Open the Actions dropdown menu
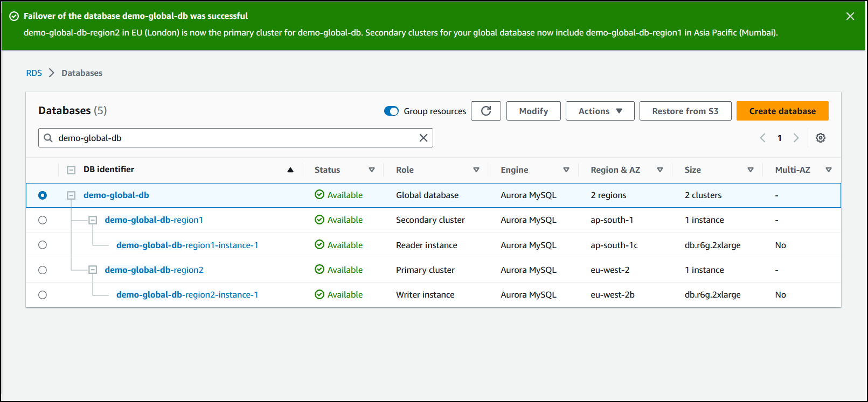Image resolution: width=868 pixels, height=402 pixels. (x=600, y=111)
